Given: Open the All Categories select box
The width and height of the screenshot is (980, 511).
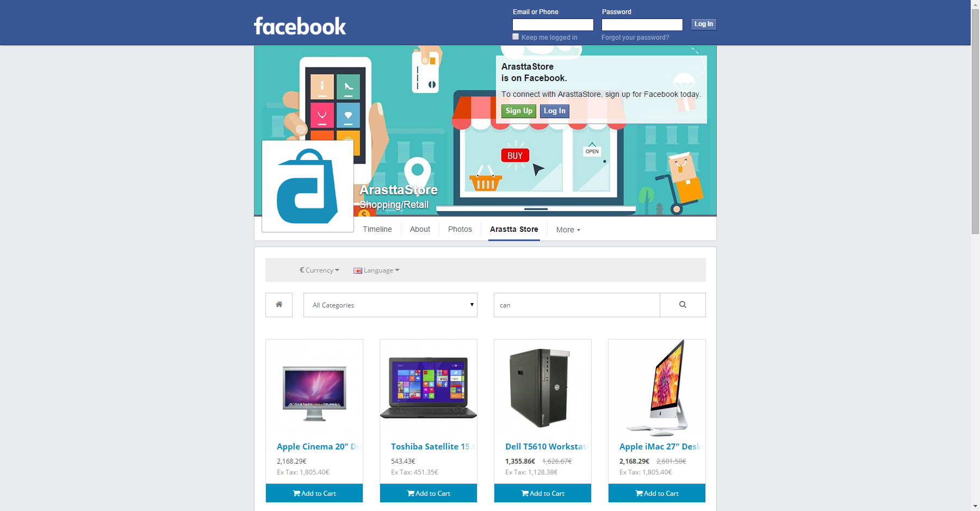Looking at the screenshot, I should (390, 305).
